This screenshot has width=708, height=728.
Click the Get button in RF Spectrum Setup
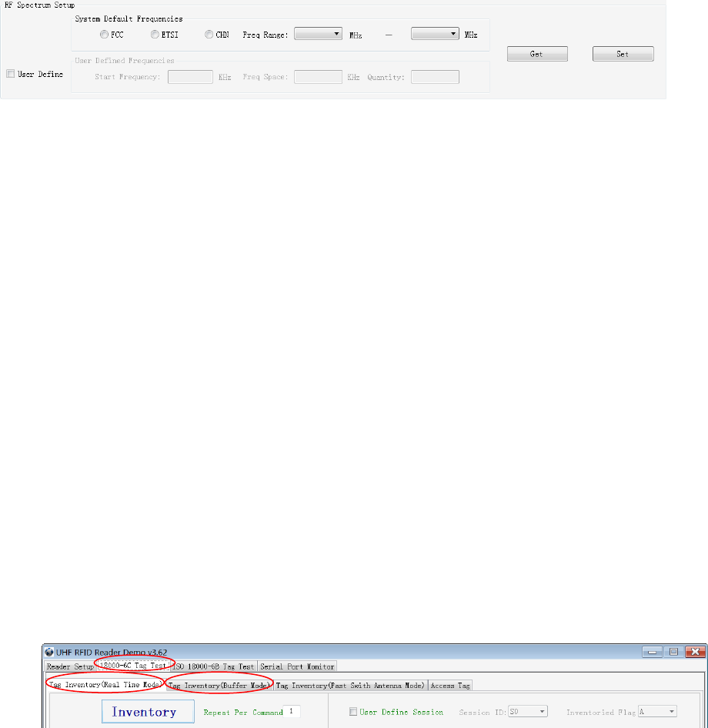click(x=537, y=54)
